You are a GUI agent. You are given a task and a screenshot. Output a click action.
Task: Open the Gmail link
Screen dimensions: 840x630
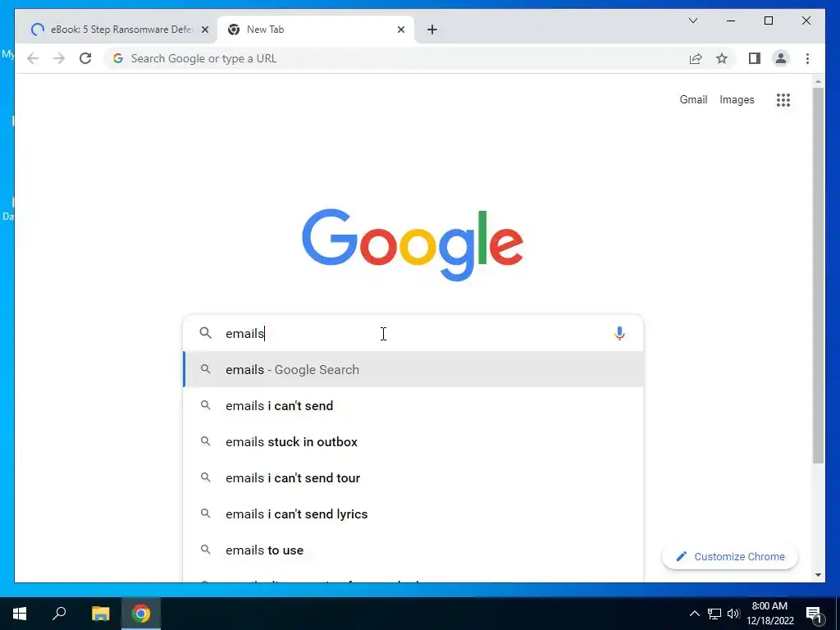(x=693, y=99)
